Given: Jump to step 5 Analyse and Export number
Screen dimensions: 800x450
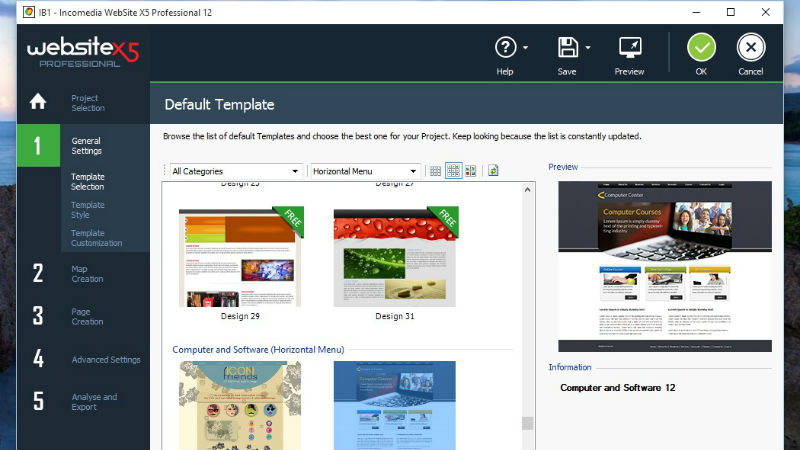Looking at the screenshot, I should (x=38, y=401).
